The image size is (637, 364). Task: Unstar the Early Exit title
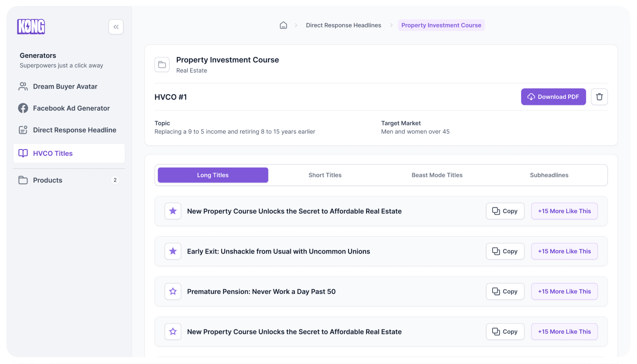pyautogui.click(x=173, y=251)
